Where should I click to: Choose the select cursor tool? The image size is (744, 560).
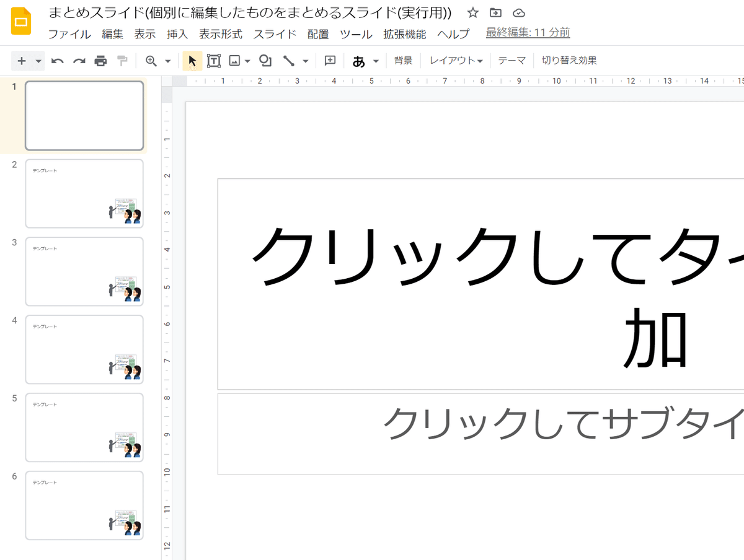[192, 61]
